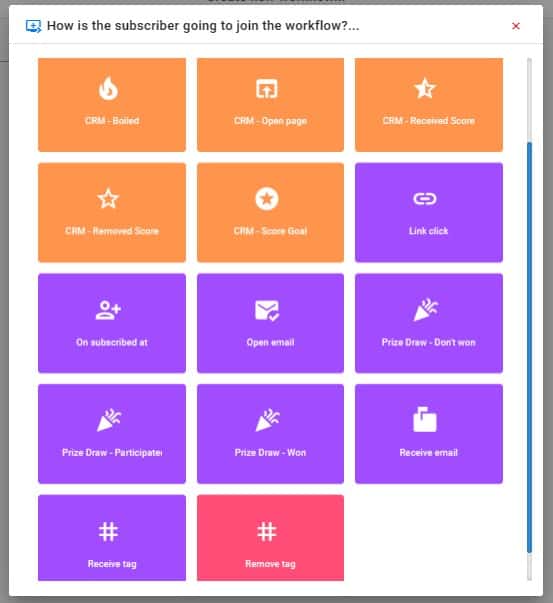Choose the CRM - Score Goal circled star icon
The height and width of the screenshot is (603, 553).
267,198
